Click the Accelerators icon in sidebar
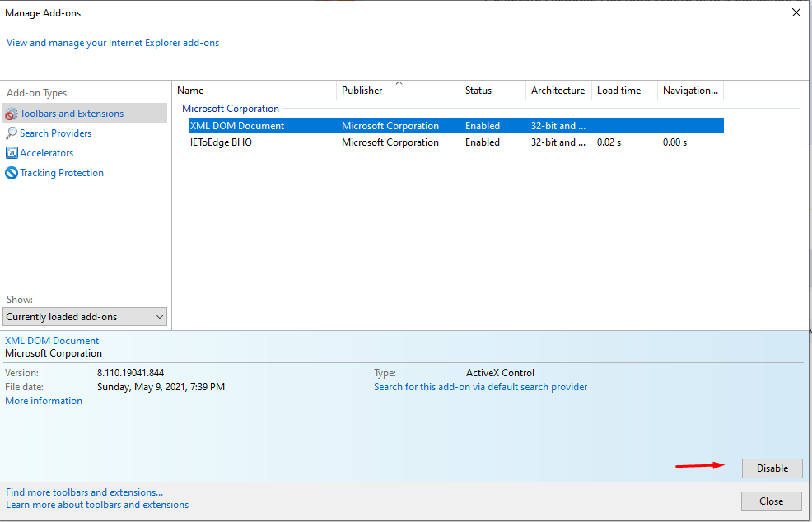The height and width of the screenshot is (522, 812). (x=12, y=153)
